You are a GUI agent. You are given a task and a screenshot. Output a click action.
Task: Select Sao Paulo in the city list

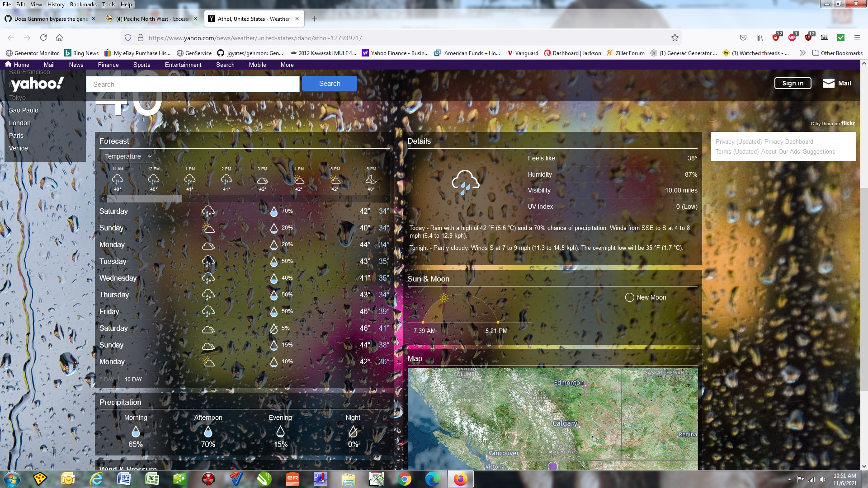pos(24,110)
